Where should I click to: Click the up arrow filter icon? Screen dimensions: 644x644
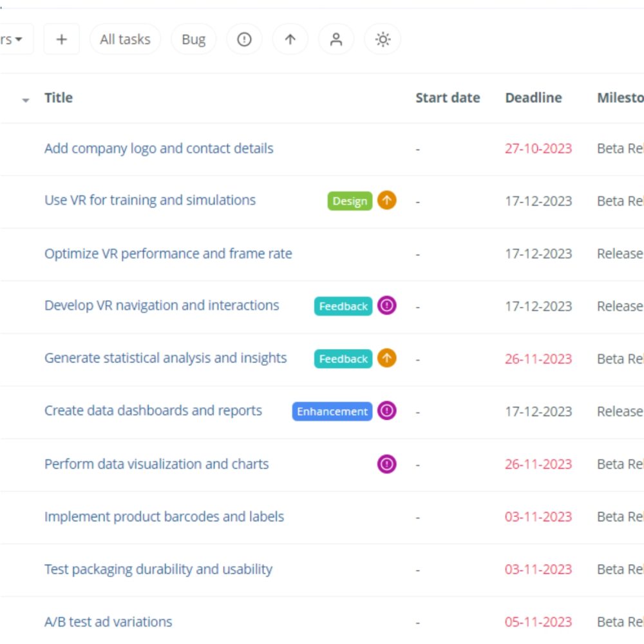290,39
